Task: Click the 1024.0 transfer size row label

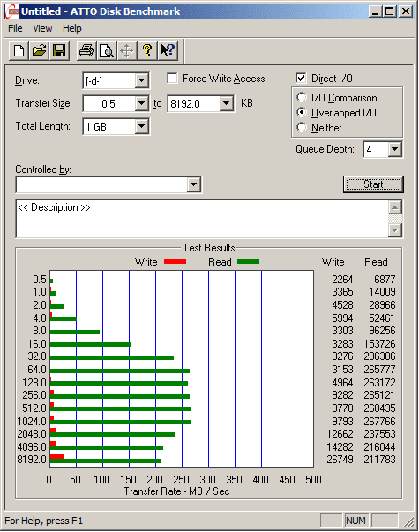Action: [x=32, y=422]
